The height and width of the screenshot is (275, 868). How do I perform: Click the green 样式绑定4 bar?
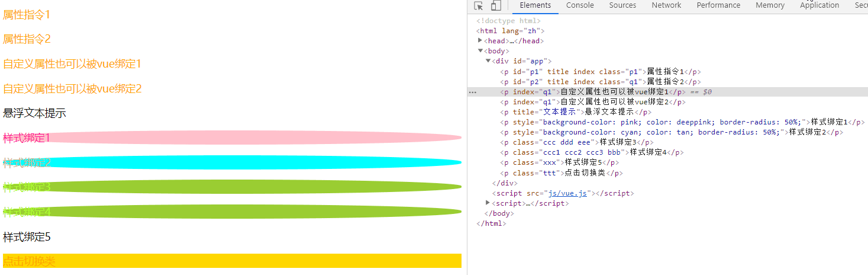pos(232,212)
